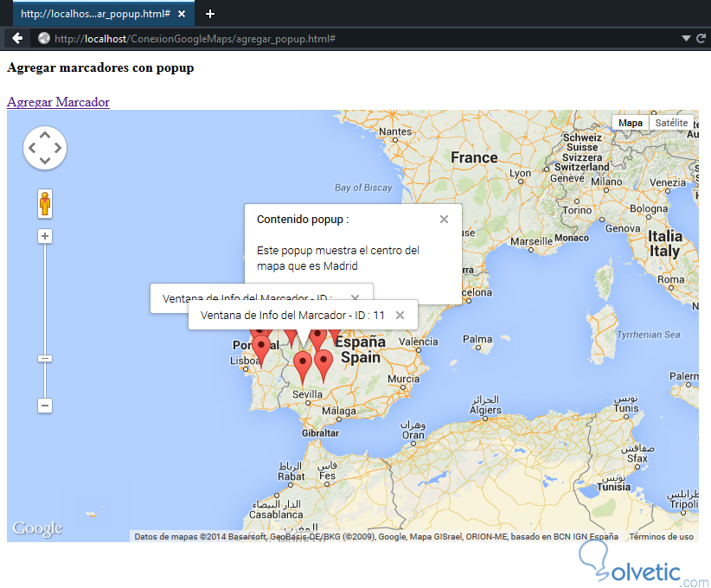Click the Palma label on the map
Image resolution: width=711 pixels, height=588 pixels.
pyautogui.click(x=477, y=339)
